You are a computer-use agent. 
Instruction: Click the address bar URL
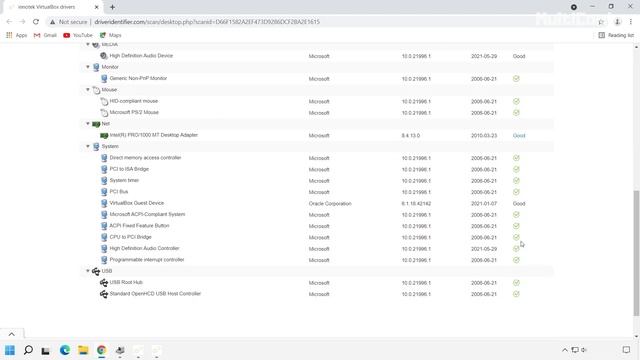pyautogui.click(x=207, y=22)
